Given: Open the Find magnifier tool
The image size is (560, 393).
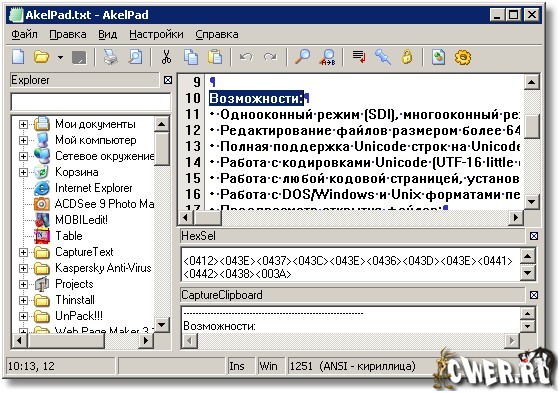Looking at the screenshot, I should [x=302, y=57].
